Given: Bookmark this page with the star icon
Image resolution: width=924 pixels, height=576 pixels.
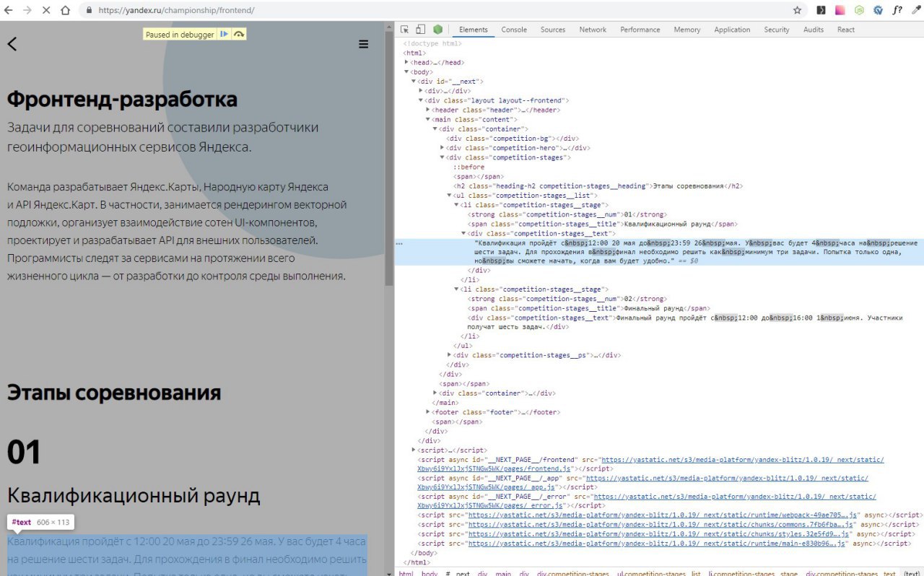Looking at the screenshot, I should pyautogui.click(x=798, y=10).
